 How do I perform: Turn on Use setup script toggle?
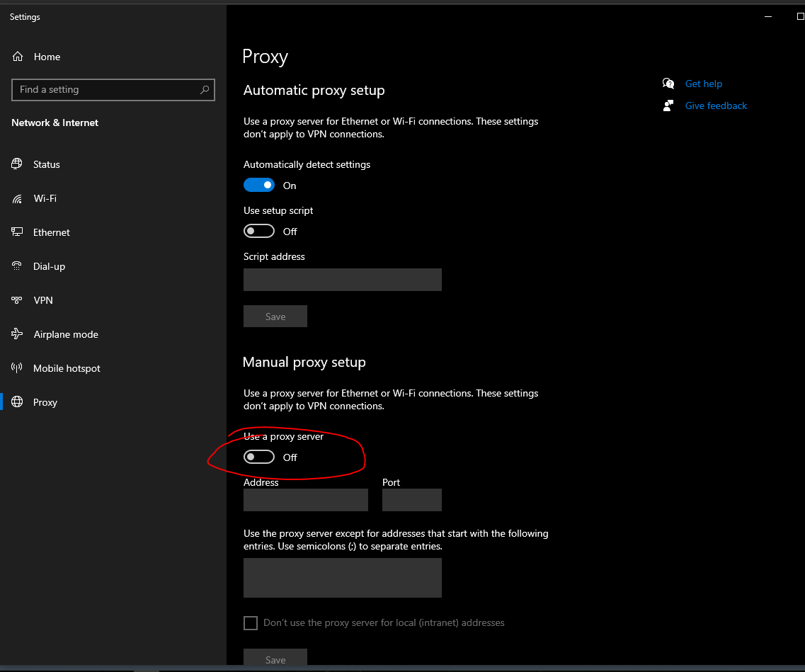point(259,232)
